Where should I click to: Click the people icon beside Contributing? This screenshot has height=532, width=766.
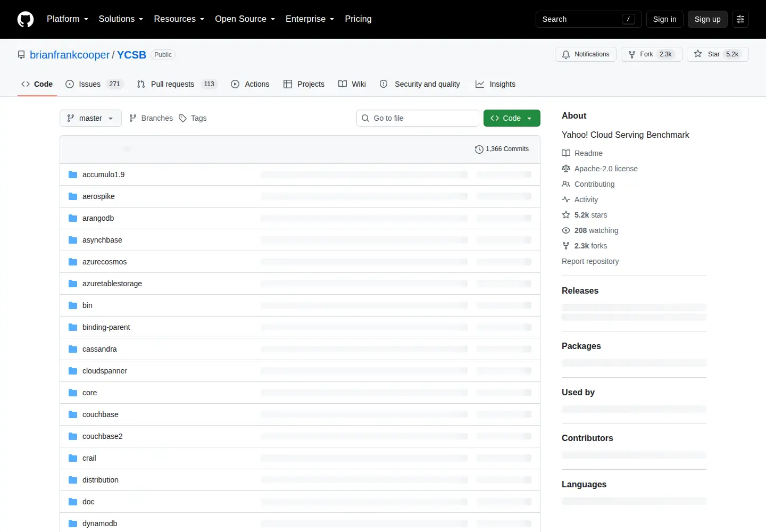pos(566,184)
